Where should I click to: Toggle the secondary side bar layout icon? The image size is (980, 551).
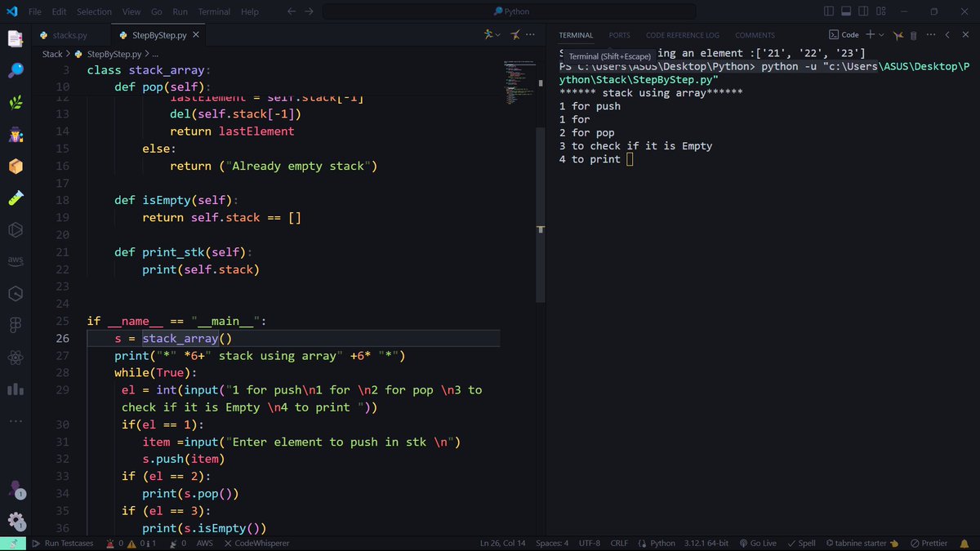(x=862, y=11)
